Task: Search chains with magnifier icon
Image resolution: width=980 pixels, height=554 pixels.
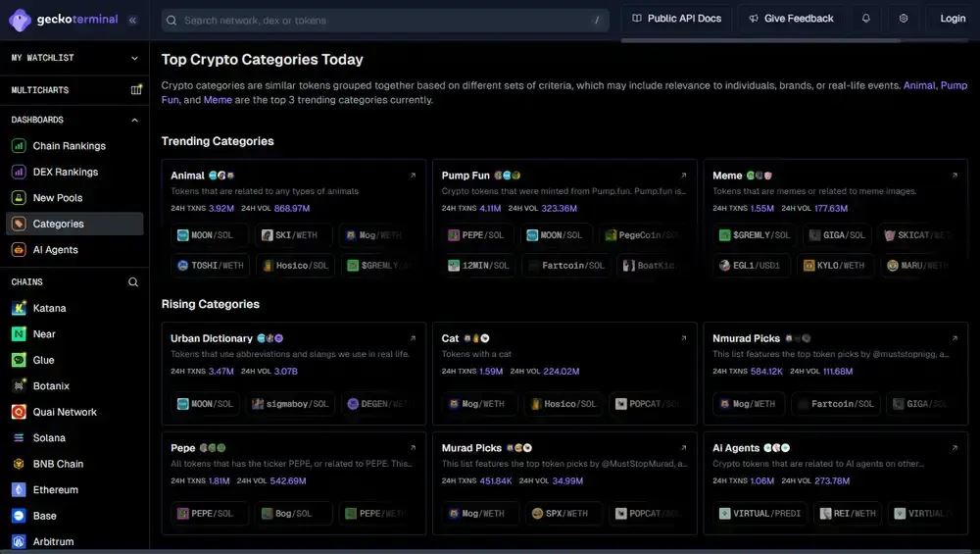Action: (133, 282)
